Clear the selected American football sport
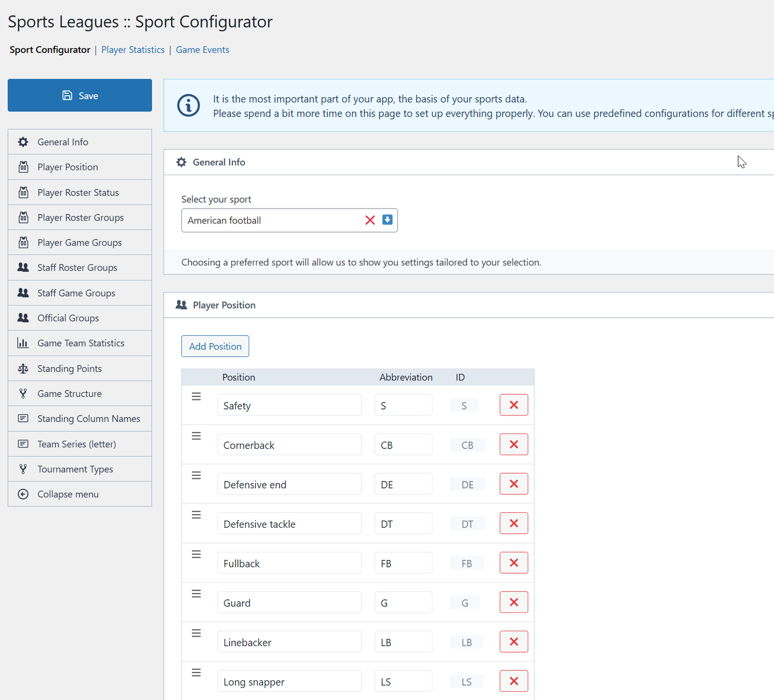 click(x=370, y=220)
